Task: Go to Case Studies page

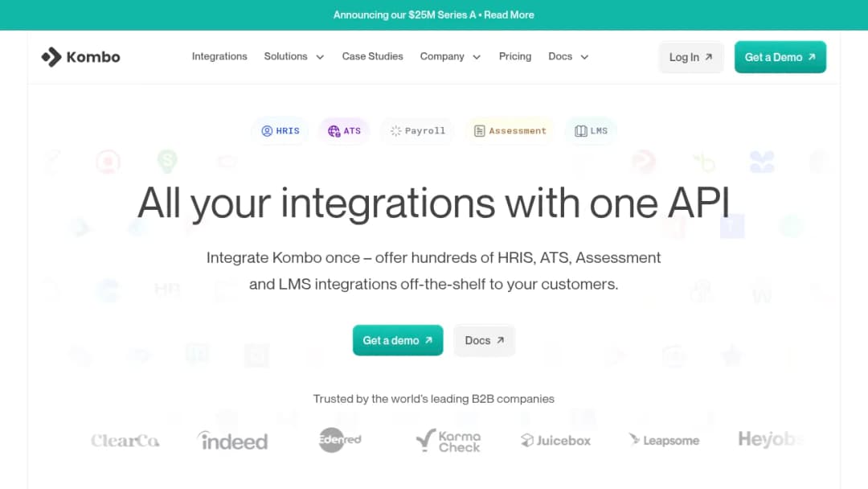Action: point(373,56)
